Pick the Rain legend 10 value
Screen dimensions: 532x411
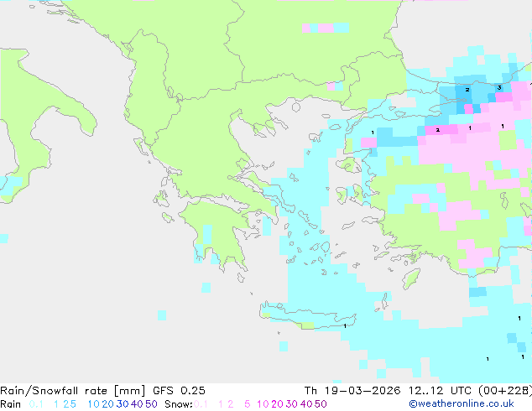[x=93, y=404]
